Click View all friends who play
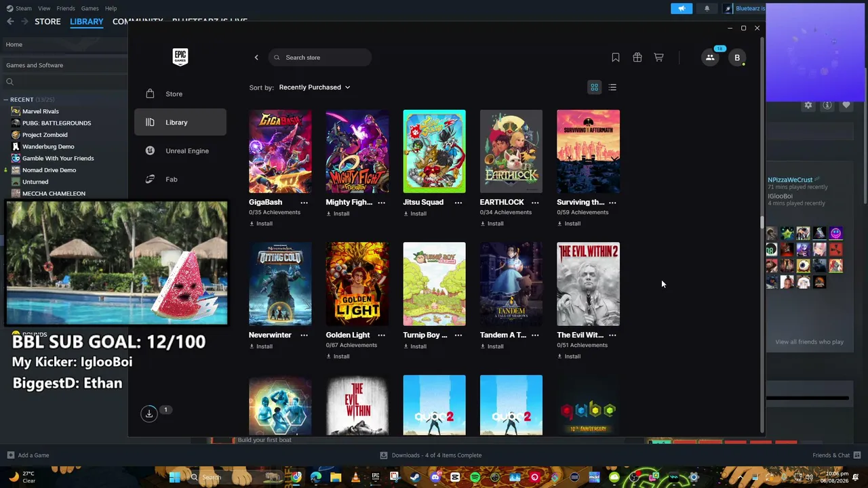 coord(809,342)
